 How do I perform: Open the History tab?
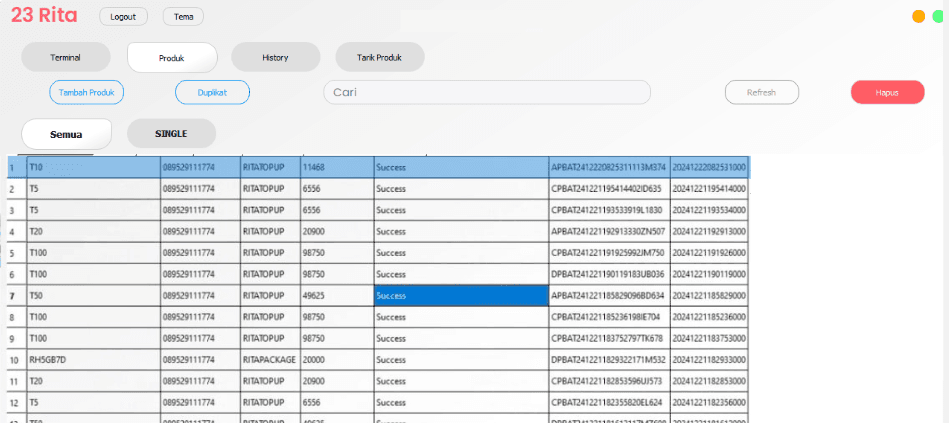point(275,57)
